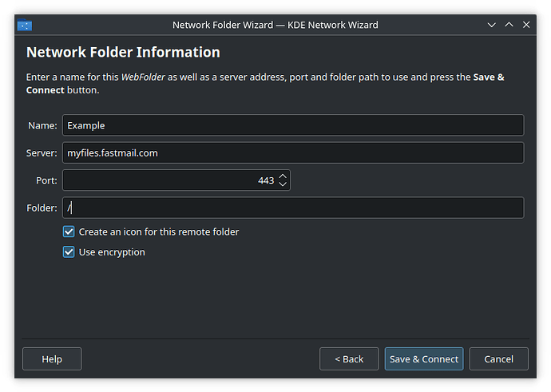Click the 'Network Folder Information' heading
The height and width of the screenshot is (392, 551).
123,53
